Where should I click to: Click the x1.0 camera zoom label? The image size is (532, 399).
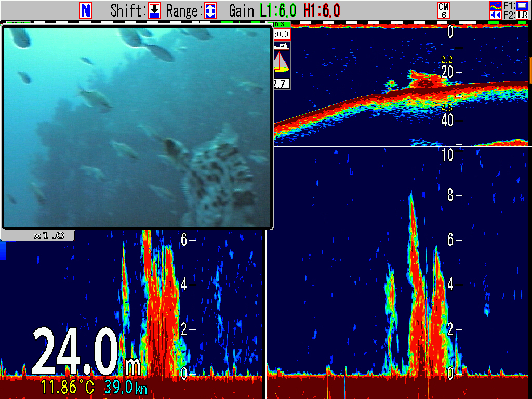(x=48, y=235)
